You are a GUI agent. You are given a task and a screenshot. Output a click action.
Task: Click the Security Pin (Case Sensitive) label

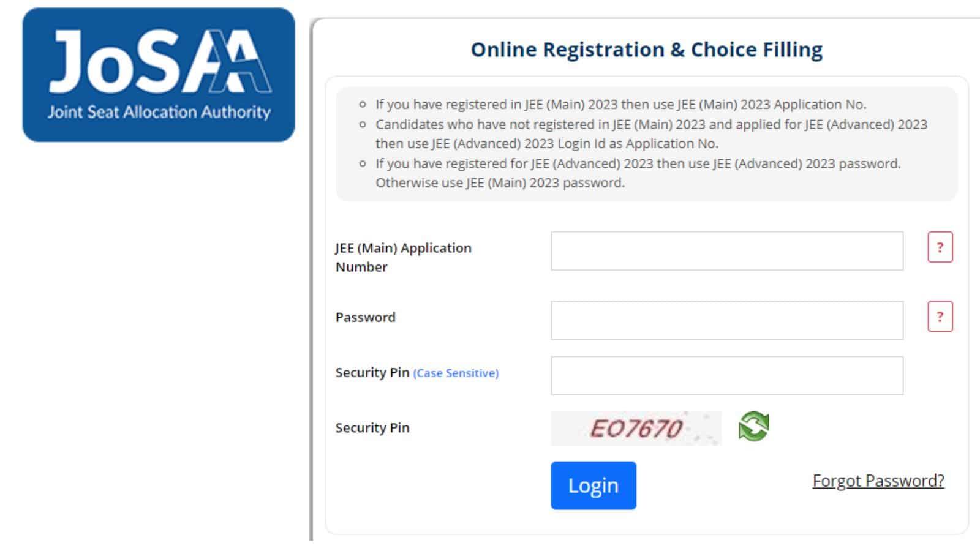coord(417,373)
